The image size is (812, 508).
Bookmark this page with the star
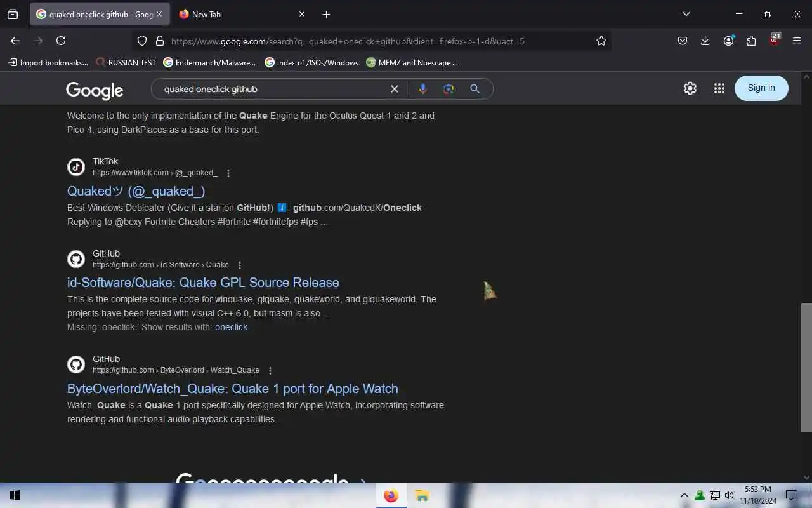tap(601, 41)
